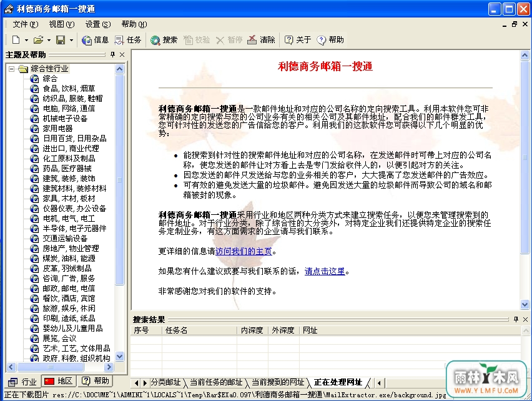Open the 当前搜到的网址 results tab
Viewport: 532px width, 401px height.
pos(278,383)
